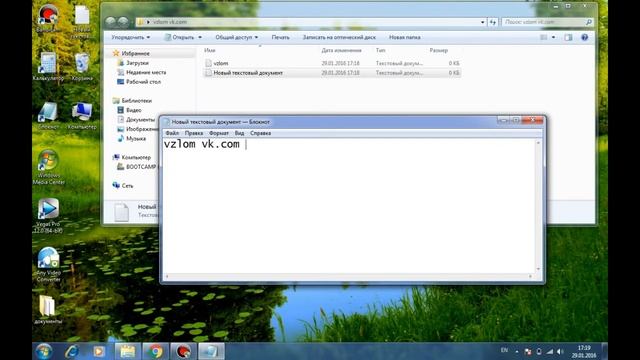The width and height of the screenshot is (640, 360).
Task: Click the документы folder desktop icon
Action: point(48,310)
